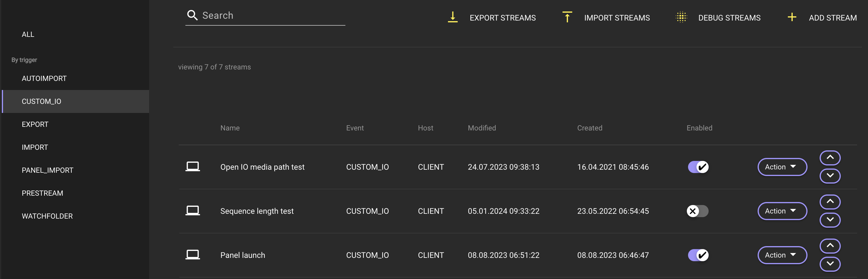Click the Import Streams upload icon

(x=567, y=17)
